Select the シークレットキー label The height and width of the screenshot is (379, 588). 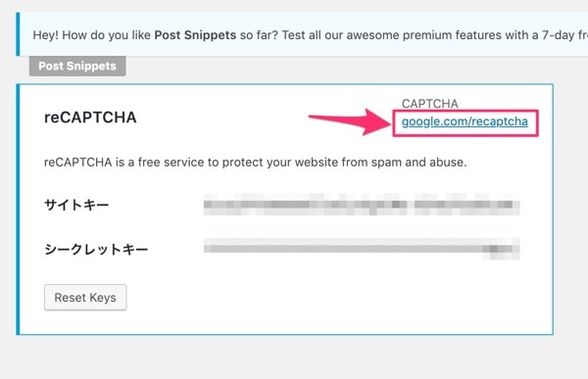click(96, 249)
